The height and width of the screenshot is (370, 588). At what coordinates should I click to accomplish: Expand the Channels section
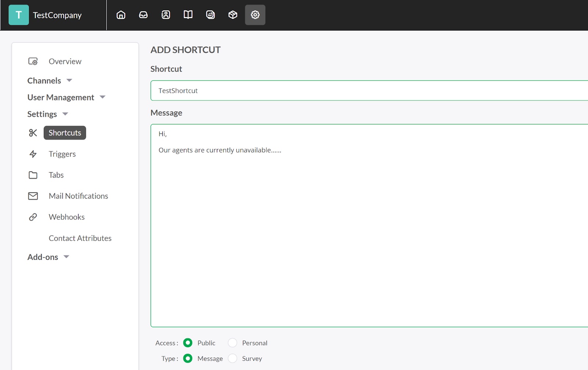tap(50, 81)
